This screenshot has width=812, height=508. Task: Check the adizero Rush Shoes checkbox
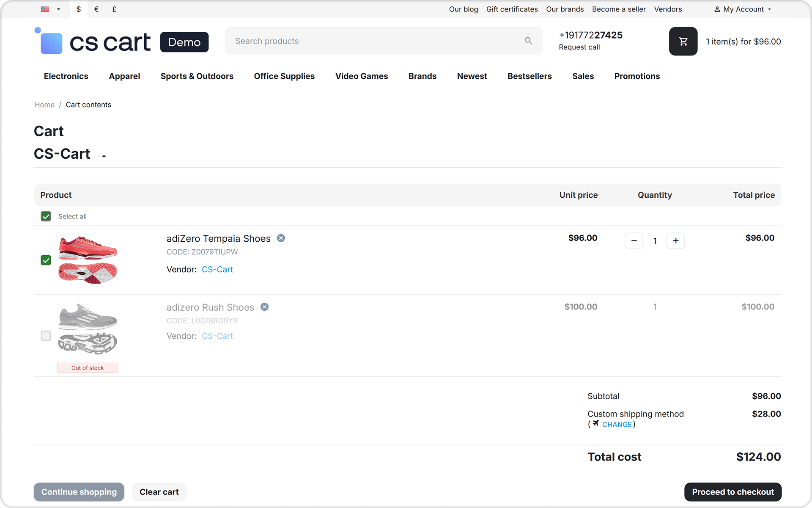46,336
